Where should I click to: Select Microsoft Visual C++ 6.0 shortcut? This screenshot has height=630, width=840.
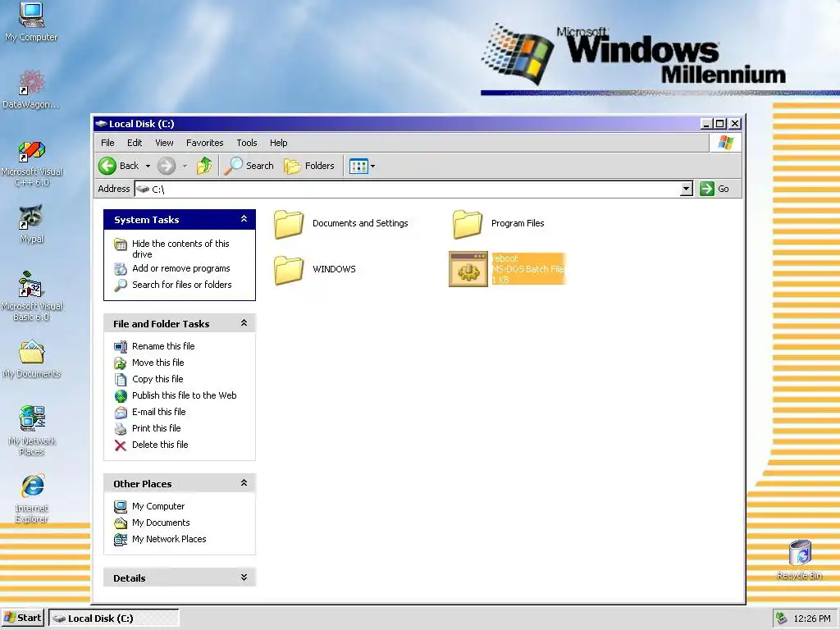pos(32,163)
